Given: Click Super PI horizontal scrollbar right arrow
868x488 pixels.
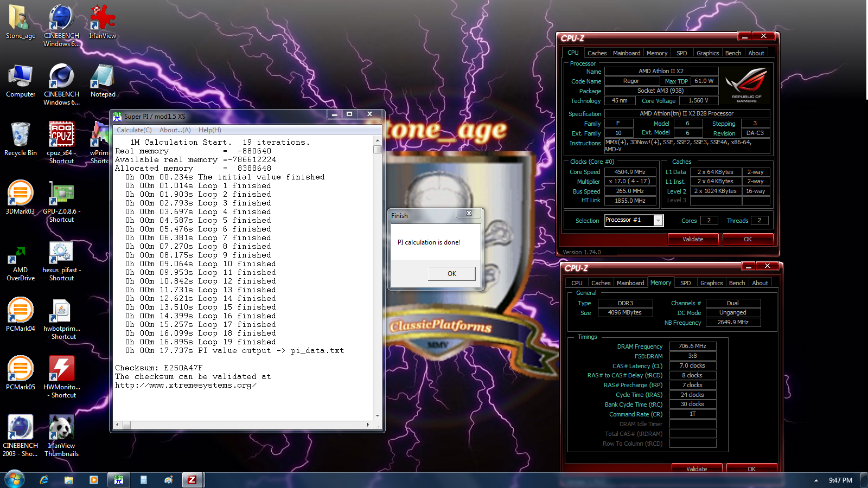Looking at the screenshot, I should pos(369,425).
